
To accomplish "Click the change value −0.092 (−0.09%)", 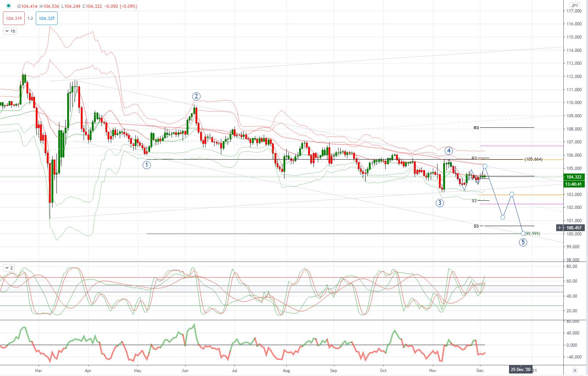I will [120, 6].
